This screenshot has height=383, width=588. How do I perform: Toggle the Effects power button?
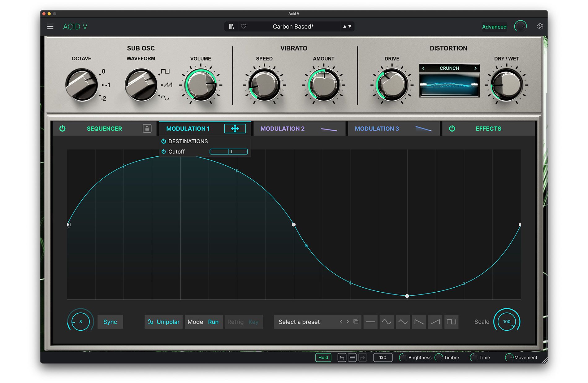[x=452, y=128]
